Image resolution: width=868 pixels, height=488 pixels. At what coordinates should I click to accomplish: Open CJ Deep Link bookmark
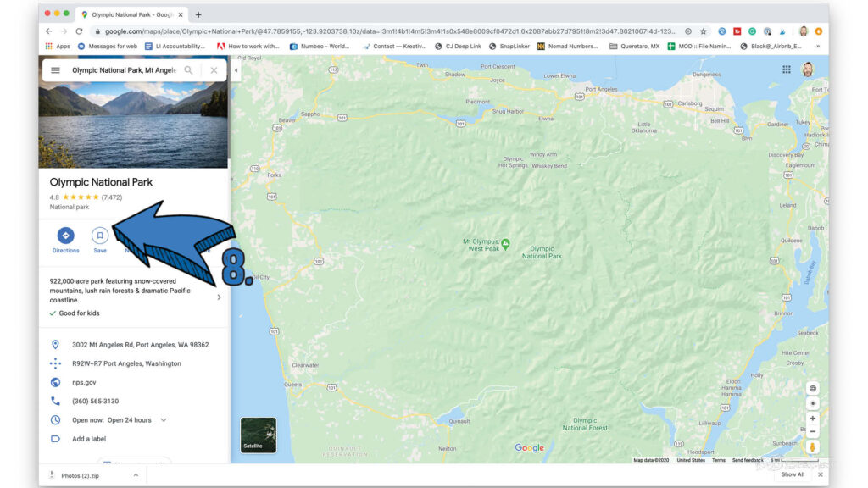[x=458, y=47]
